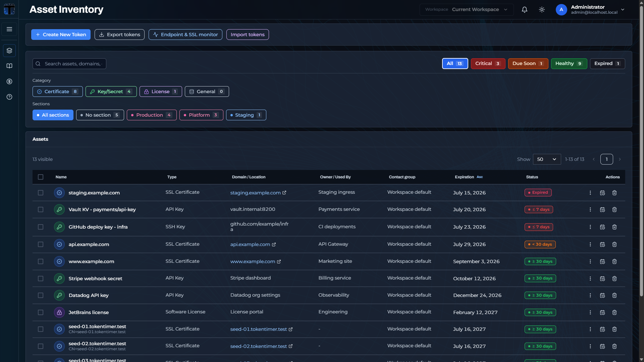Click certificate icon of api.example.com row
The height and width of the screenshot is (362, 644).
coord(59,244)
